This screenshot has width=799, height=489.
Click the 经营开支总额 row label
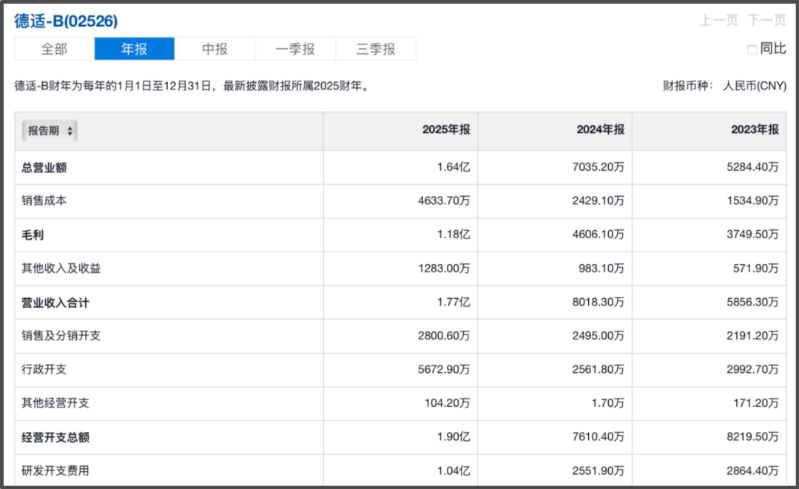click(x=56, y=438)
